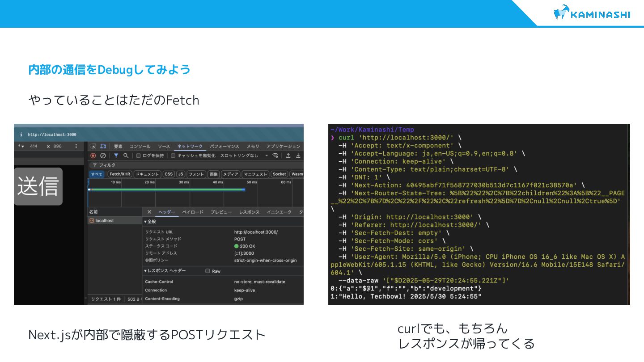
Task: Click the http://localhost:3000 address bar
Action: click(52, 135)
